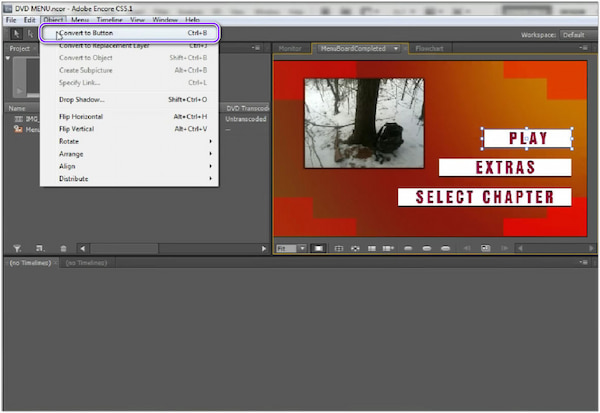
Task: Show Activated Subpicture Highlight icon
Action: [445, 248]
